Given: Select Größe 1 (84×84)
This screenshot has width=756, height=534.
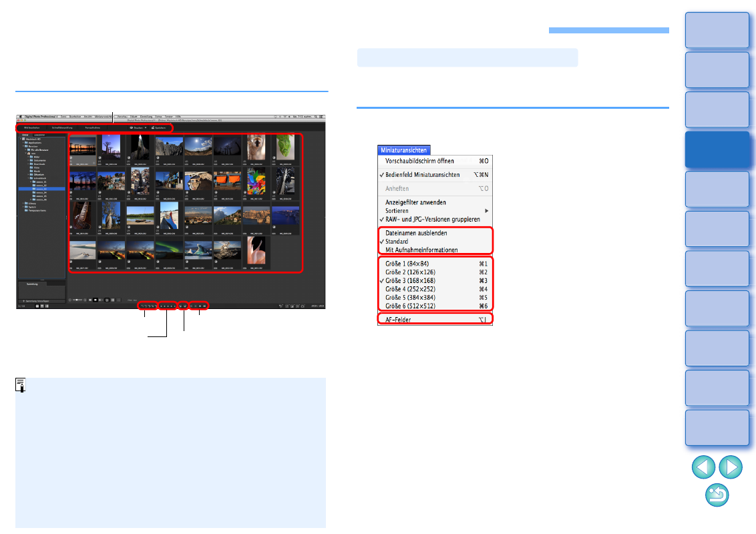Looking at the screenshot, I should [x=435, y=264].
